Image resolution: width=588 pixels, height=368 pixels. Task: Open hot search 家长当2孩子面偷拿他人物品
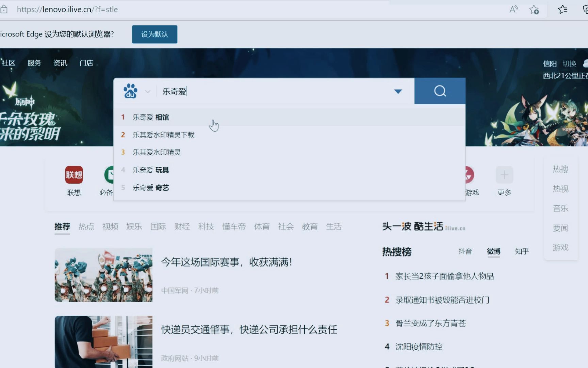pos(444,276)
